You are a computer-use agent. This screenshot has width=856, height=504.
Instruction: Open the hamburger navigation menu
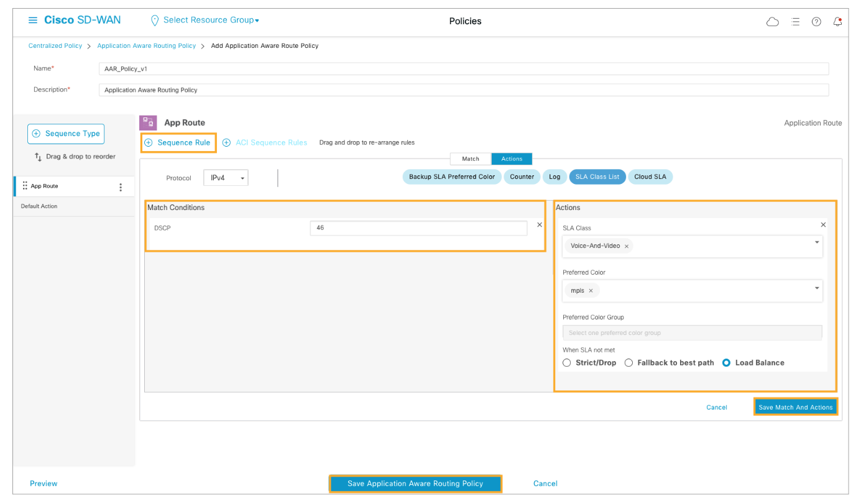[33, 21]
